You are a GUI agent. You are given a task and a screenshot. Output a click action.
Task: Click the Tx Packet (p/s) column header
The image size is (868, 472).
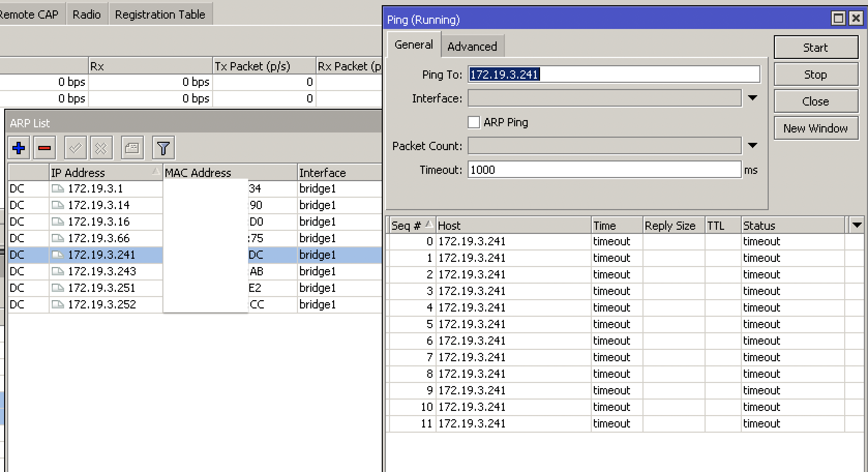[x=264, y=66]
